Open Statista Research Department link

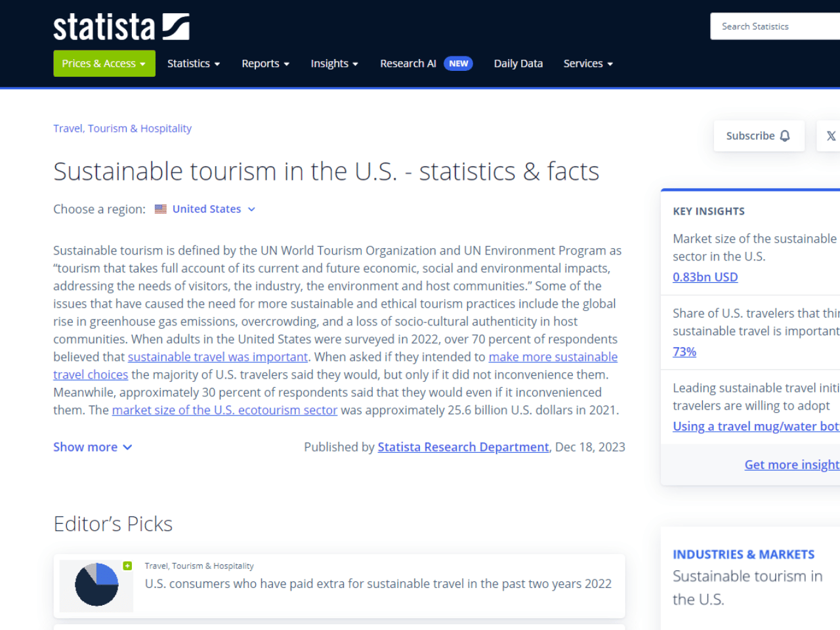(463, 447)
